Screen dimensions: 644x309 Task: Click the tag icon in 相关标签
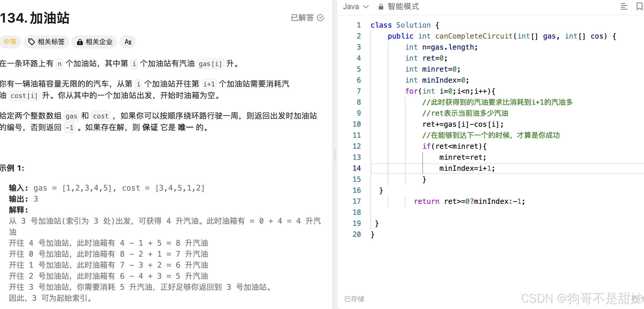32,42
